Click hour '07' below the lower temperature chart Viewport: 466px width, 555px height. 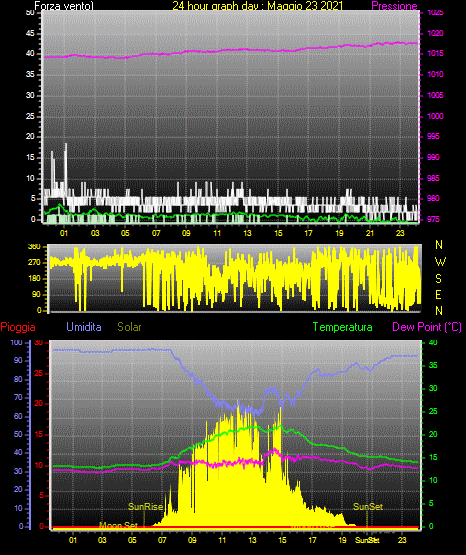(162, 540)
